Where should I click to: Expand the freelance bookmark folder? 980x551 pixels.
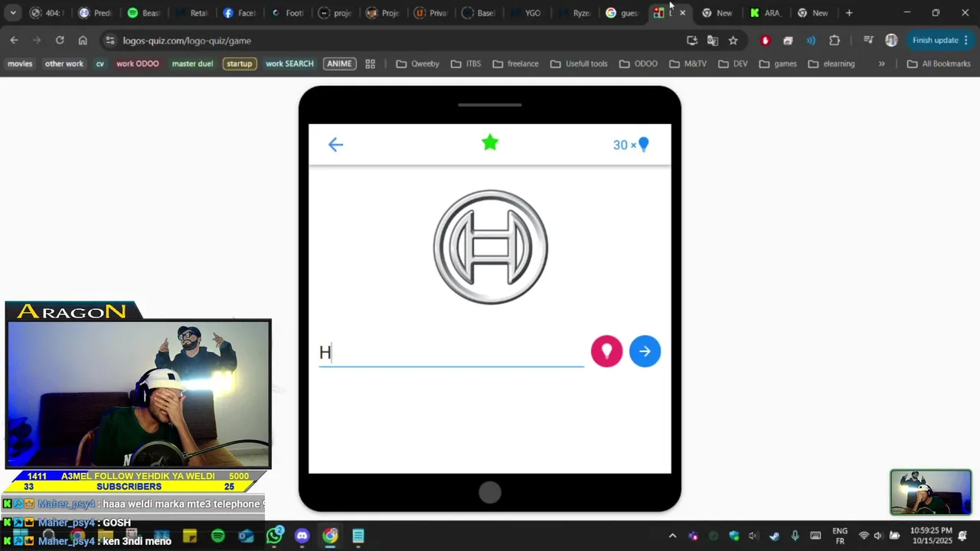click(515, 64)
